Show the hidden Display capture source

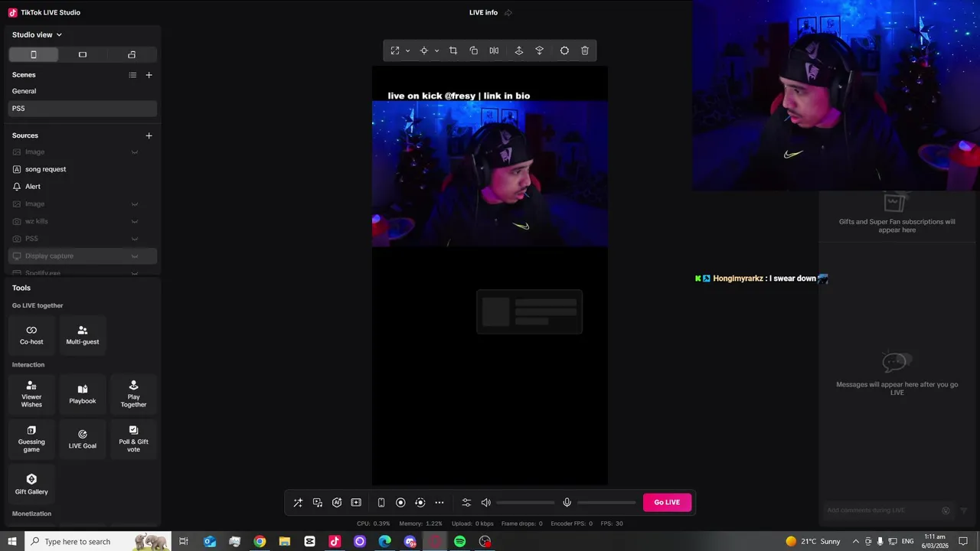coord(135,256)
